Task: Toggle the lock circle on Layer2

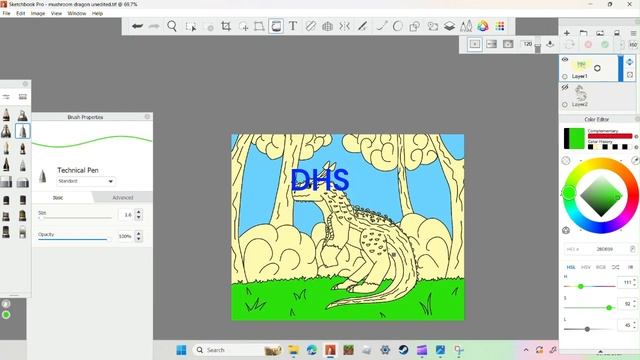Action: tap(565, 104)
